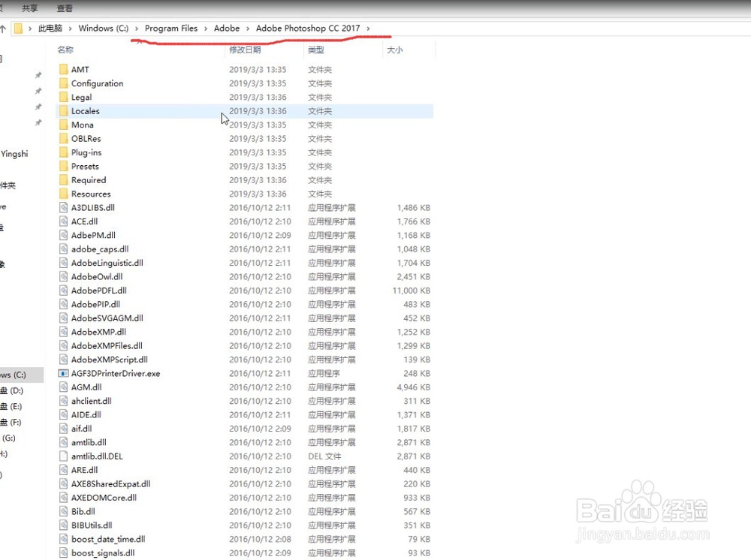Select the AMT folder icon

tap(63, 69)
